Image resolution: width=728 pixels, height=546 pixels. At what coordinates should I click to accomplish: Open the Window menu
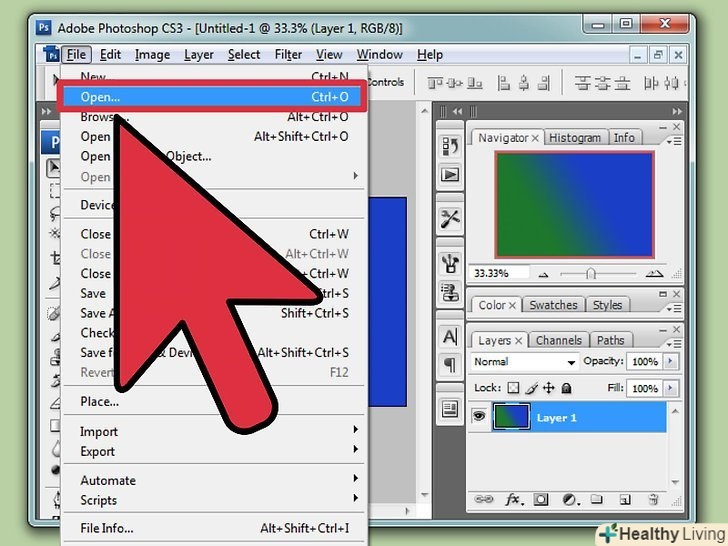pyautogui.click(x=379, y=55)
